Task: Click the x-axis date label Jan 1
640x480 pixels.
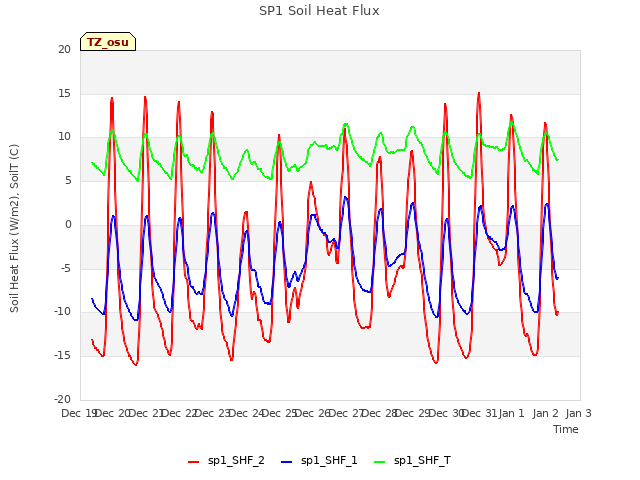Action: coord(512,413)
